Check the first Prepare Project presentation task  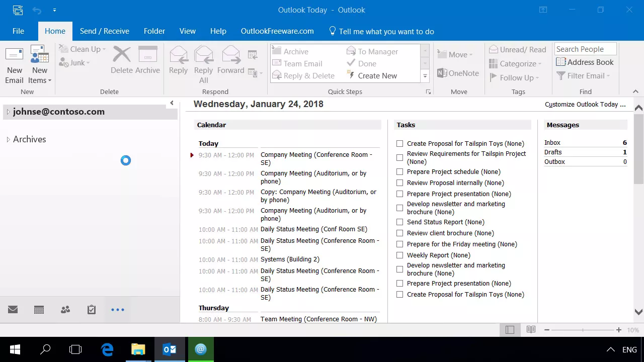point(400,194)
